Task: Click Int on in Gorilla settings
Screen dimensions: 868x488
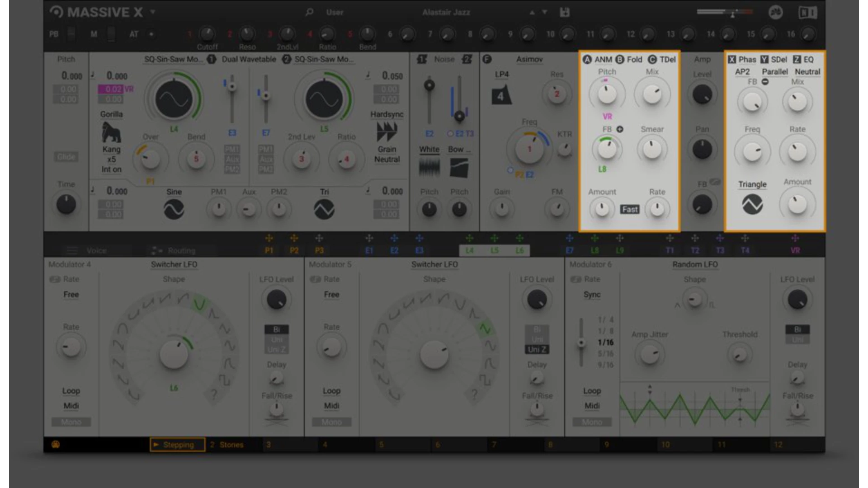Action: pyautogui.click(x=111, y=169)
